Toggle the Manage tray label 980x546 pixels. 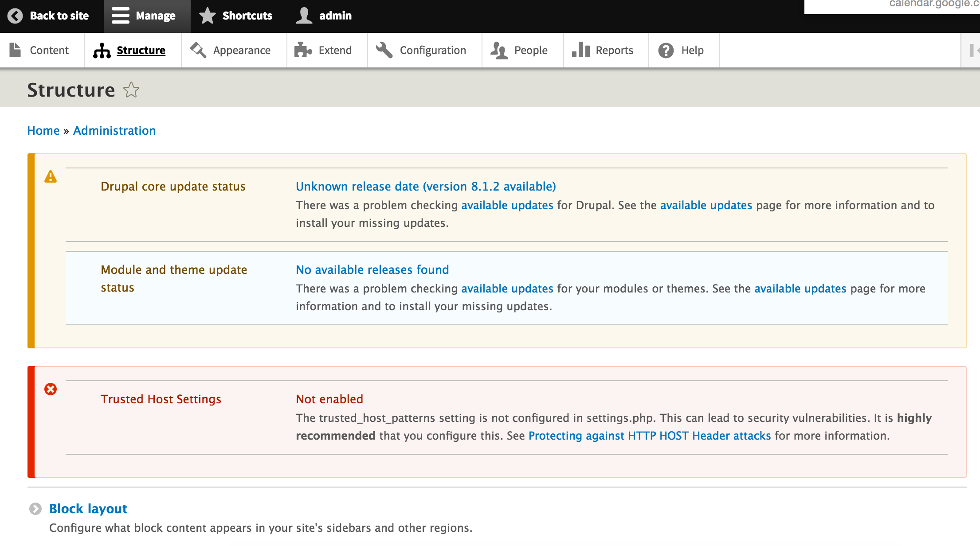156,16
